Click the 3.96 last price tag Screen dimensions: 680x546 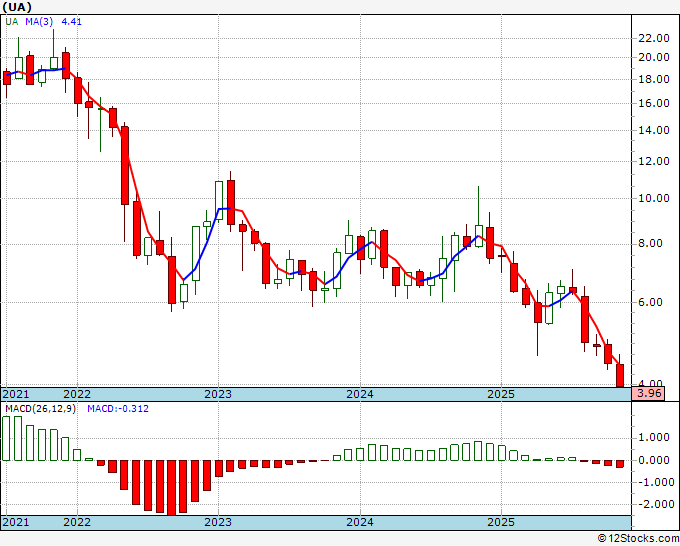[x=648, y=393]
